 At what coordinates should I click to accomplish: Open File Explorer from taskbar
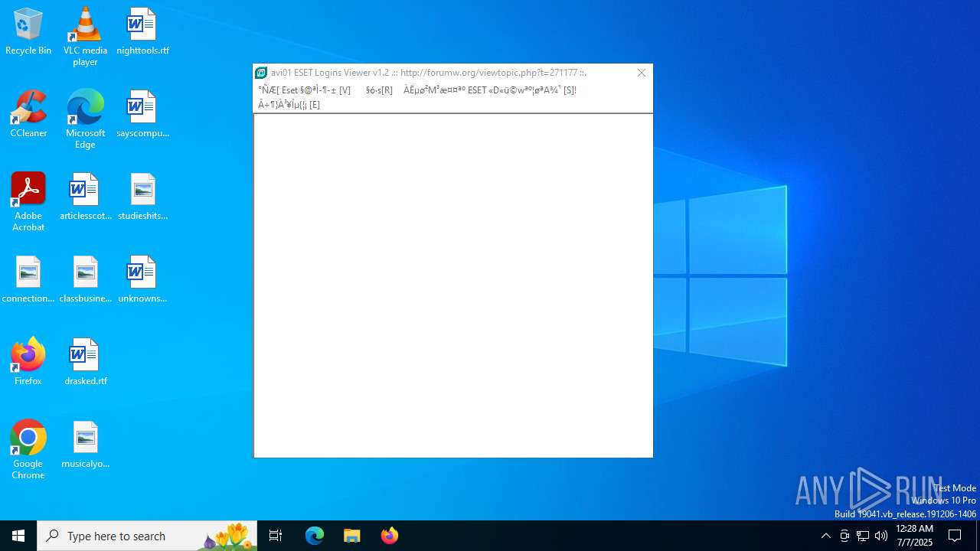pos(352,536)
